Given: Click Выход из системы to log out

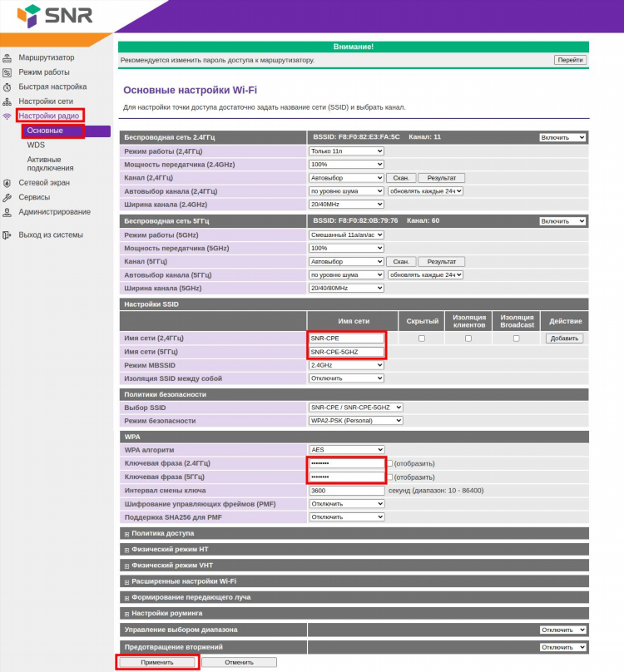Looking at the screenshot, I should click(x=51, y=235).
